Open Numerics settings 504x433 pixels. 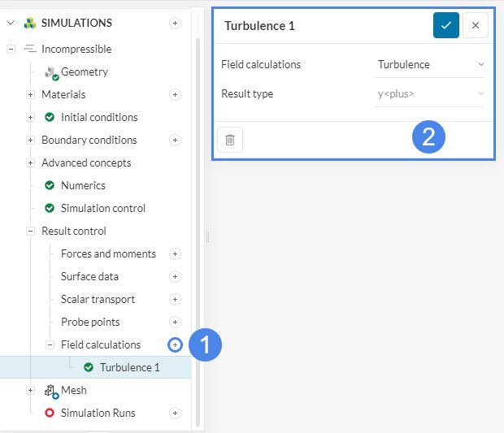(83, 185)
